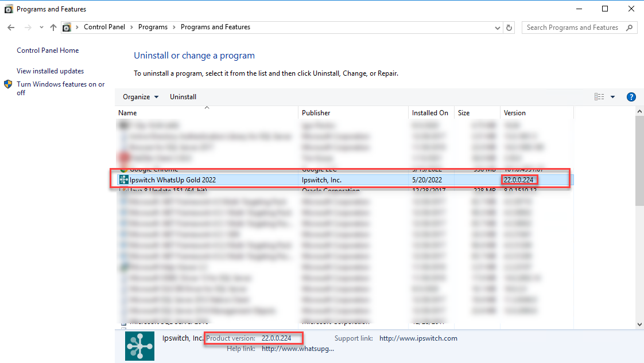Screen dimensions: 644x363
Task: Select the Ipswitch WhatsUp Gold 2022 row
Action: (x=344, y=179)
